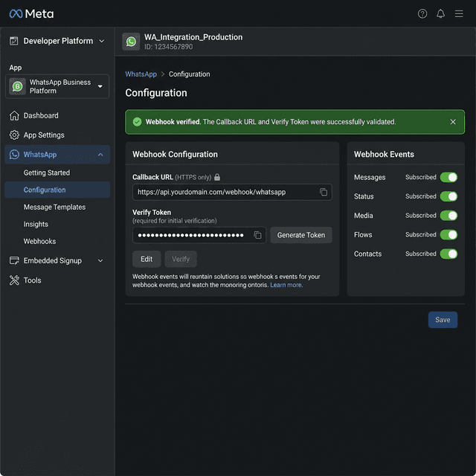The height and width of the screenshot is (476, 476).
Task: Expand the Embedded Signup section
Action: (x=100, y=260)
